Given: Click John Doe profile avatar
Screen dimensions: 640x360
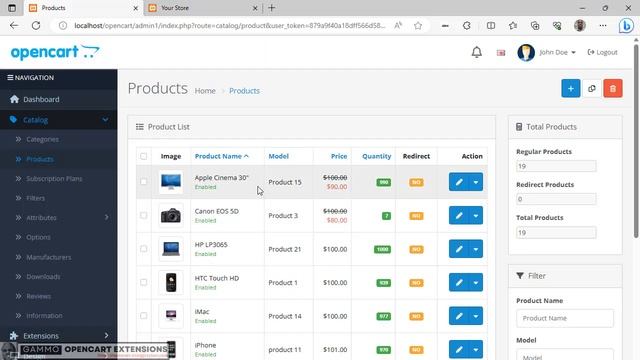Looking at the screenshot, I should 526,53.
